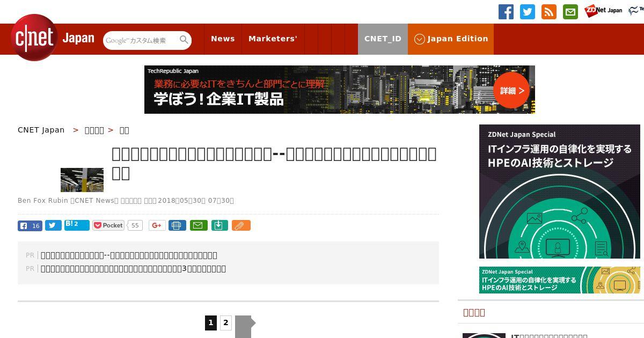The image size is (644, 338).
Task: Open the CNET_ID tab
Action: 383,39
